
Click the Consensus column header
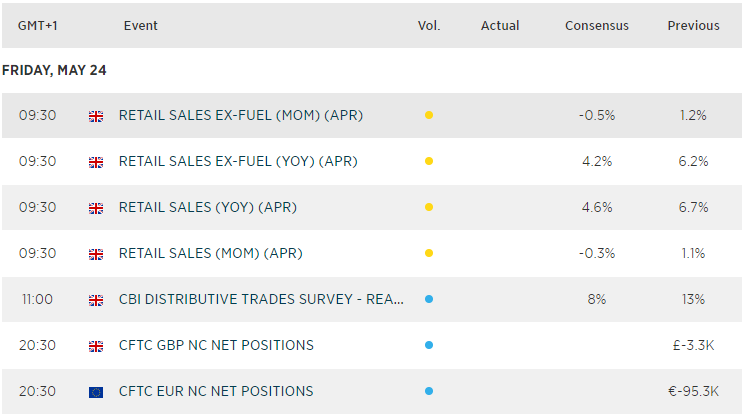click(x=597, y=26)
